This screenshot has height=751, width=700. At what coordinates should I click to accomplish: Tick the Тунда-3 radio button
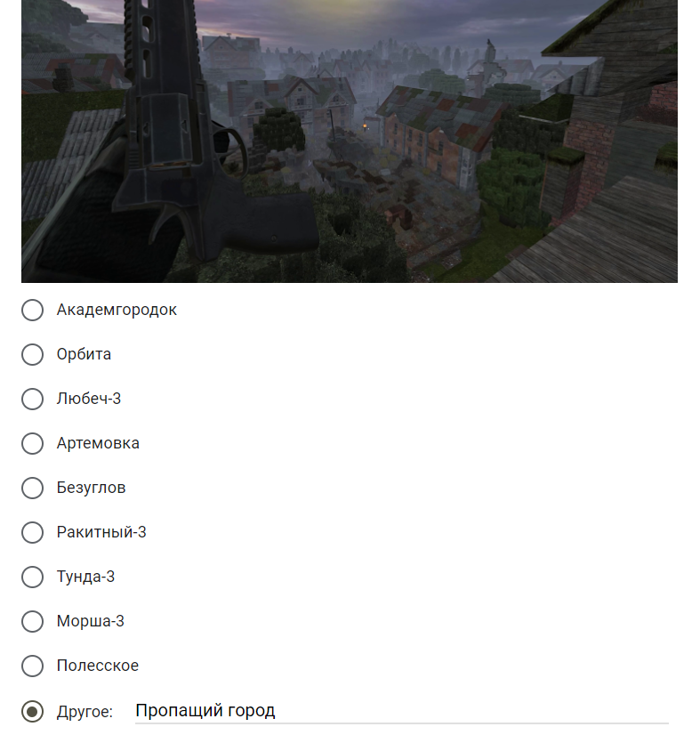33,577
